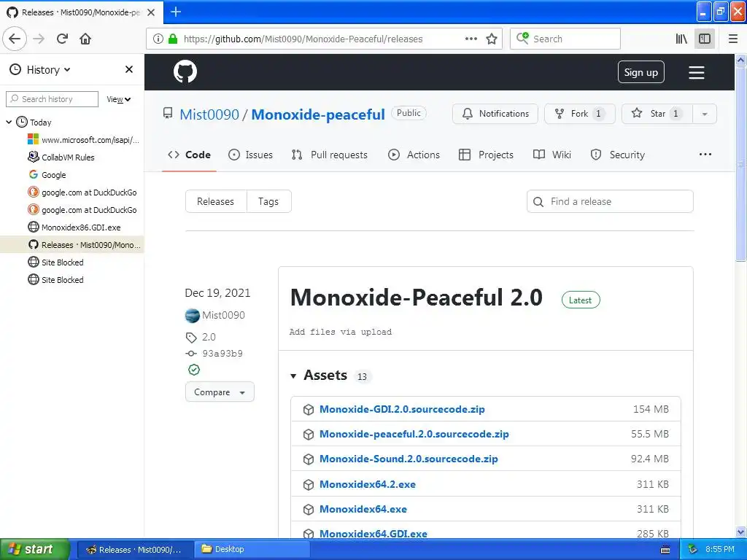The width and height of the screenshot is (747, 560).
Task: Open the Compare dropdown
Action: pyautogui.click(x=220, y=392)
